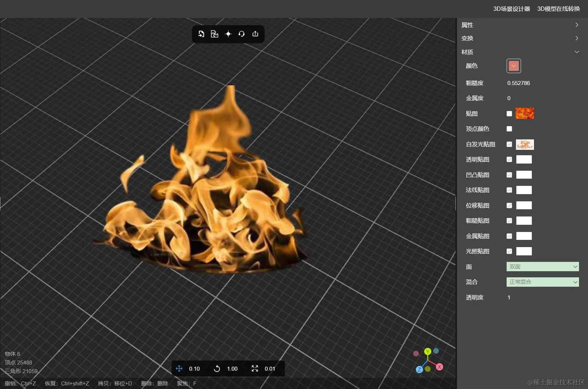This screenshot has width=588, height=389.
Task: Activate the move translate tool
Action: (x=179, y=368)
